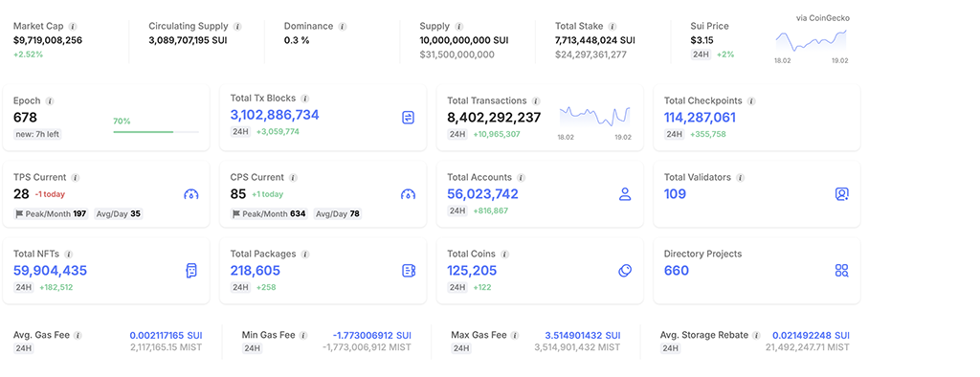Open Directory Projects value 660

[677, 271]
